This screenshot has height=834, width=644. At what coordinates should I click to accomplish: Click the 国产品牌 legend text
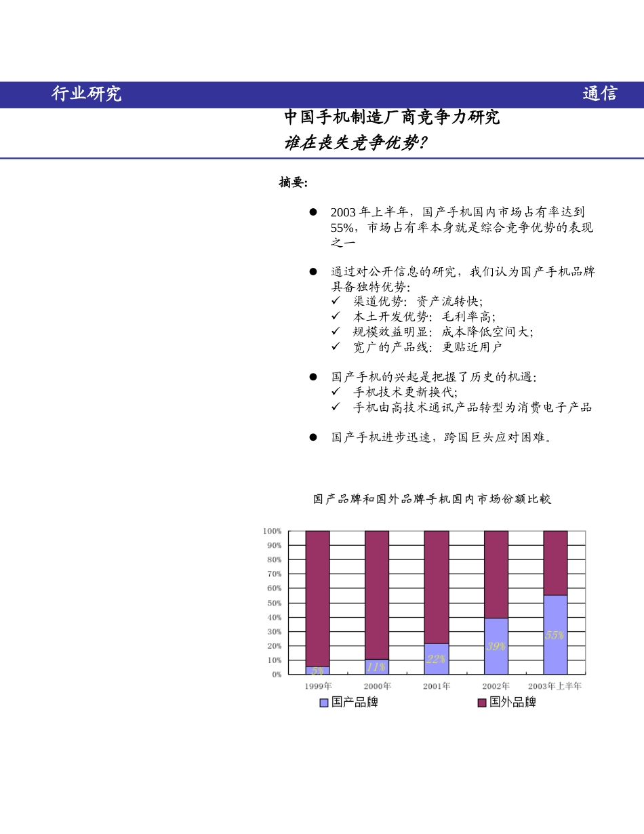(355, 702)
